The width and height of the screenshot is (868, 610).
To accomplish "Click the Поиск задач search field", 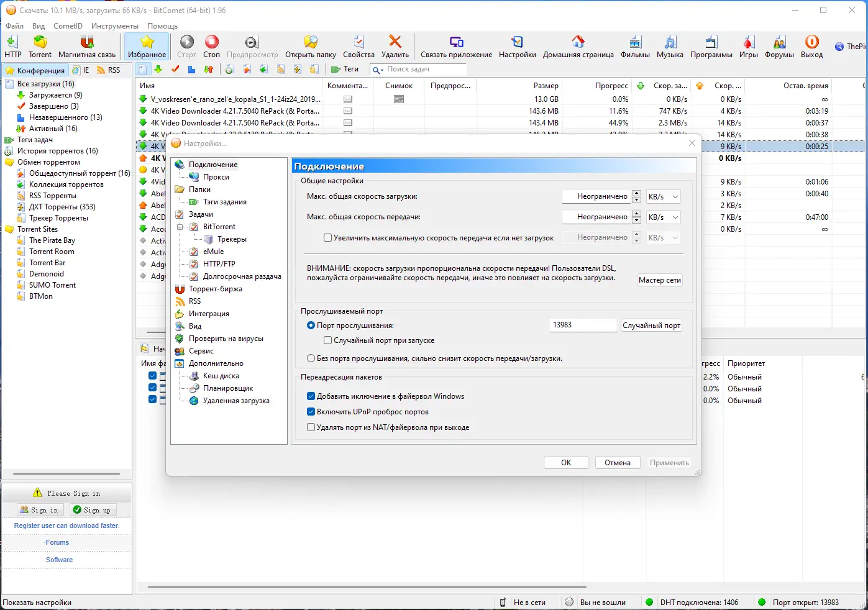I will point(424,70).
